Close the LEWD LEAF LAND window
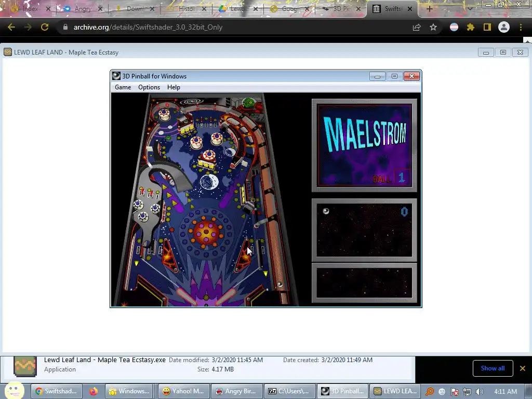532x399 pixels. 520,52
